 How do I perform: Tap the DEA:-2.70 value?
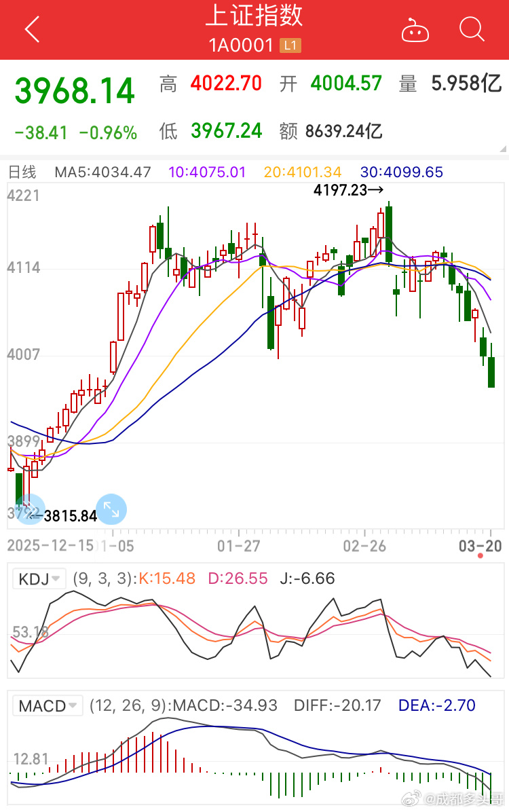(436, 705)
